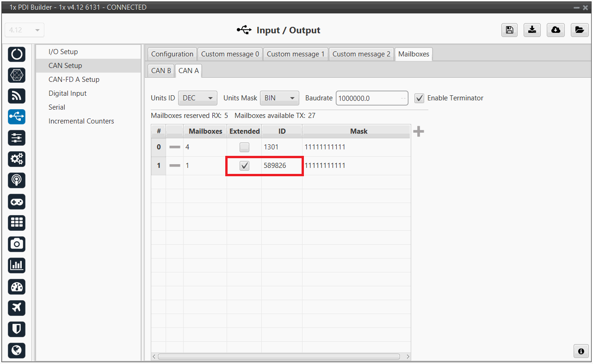This screenshot has height=364, width=593.
Task: Select CAN-FD A Setup in the list
Action: click(x=74, y=80)
